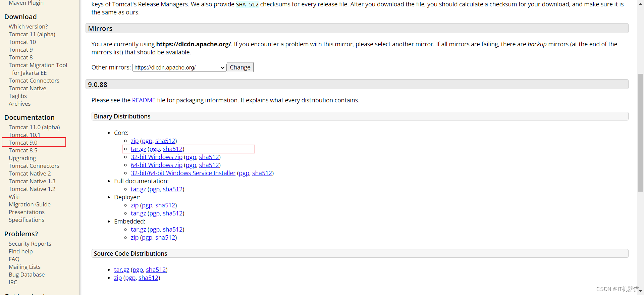Open Tomcat 11.0 (alpha) documentation

(x=34, y=127)
